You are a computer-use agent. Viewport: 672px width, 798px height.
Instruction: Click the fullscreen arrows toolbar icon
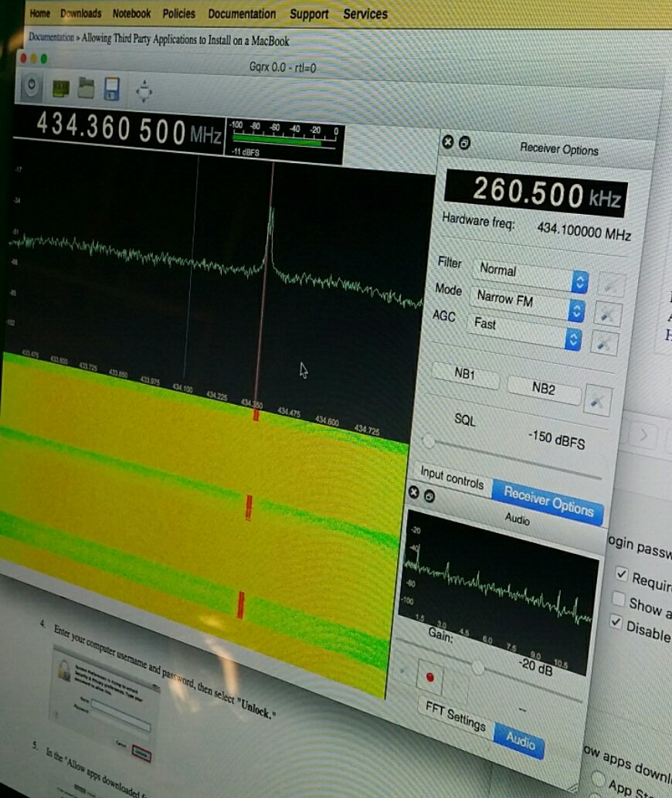pyautogui.click(x=144, y=92)
